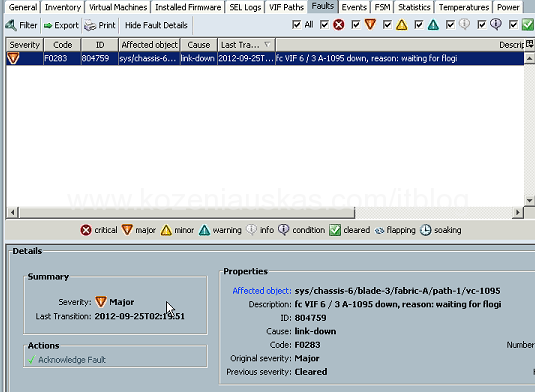Click the warning severity teal filter icon

tap(433, 25)
